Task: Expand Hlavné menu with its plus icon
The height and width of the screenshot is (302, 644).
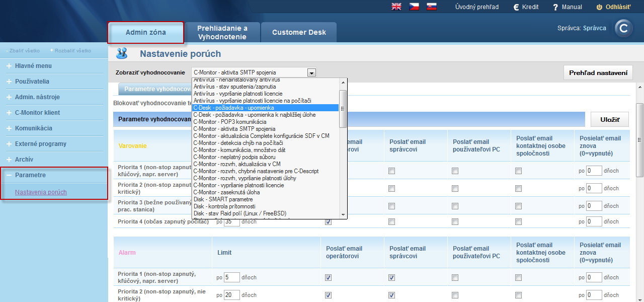Action: tap(9, 66)
